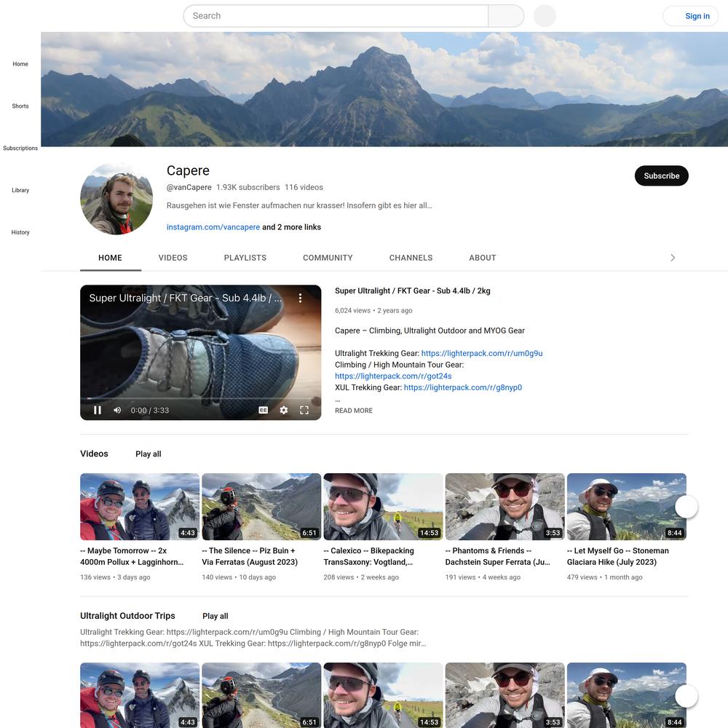
Task: Open the instagram.com/vancapere link
Action: point(213,227)
